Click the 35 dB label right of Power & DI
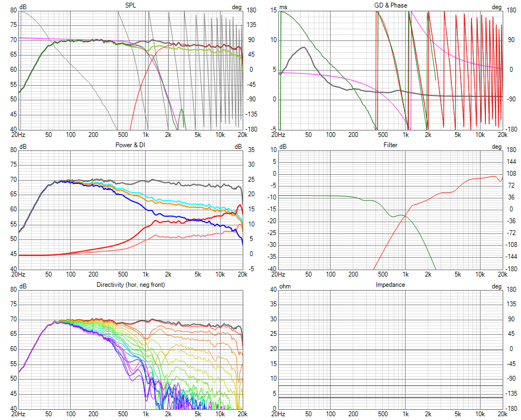Image resolution: width=521 pixels, height=420 pixels. coord(252,150)
